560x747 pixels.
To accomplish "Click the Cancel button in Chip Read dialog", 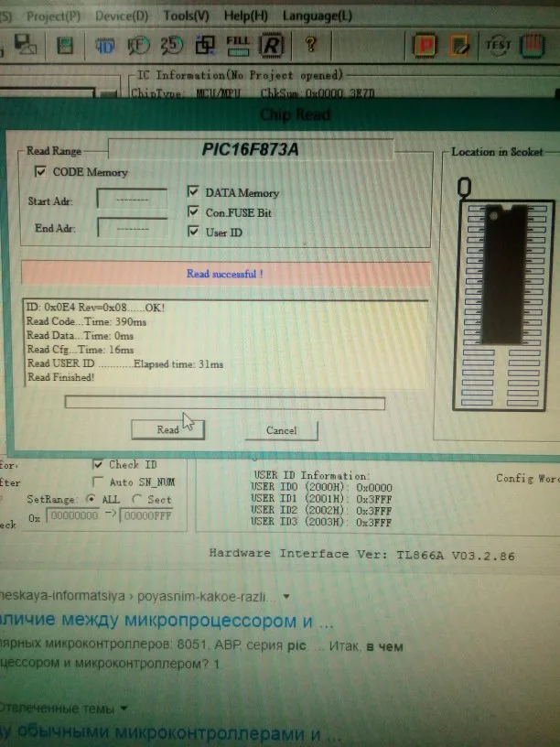I will (x=282, y=430).
